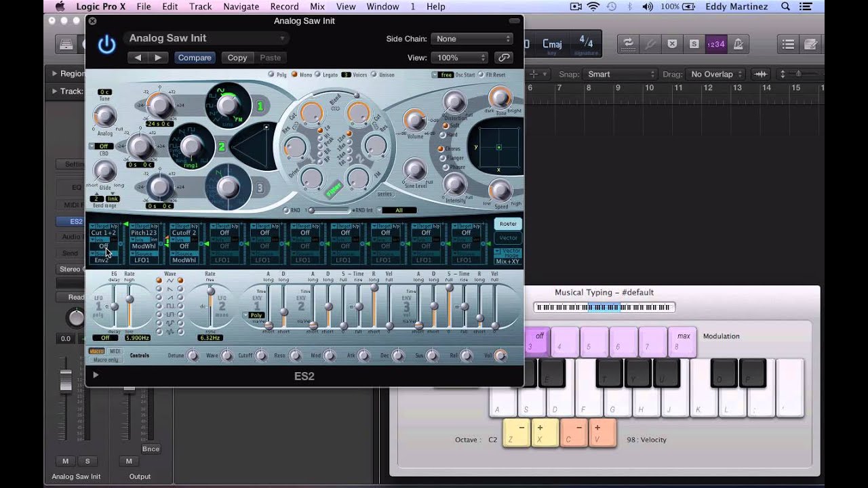Image resolution: width=868 pixels, height=488 pixels.
Task: Open the Window menu
Action: coord(382,7)
